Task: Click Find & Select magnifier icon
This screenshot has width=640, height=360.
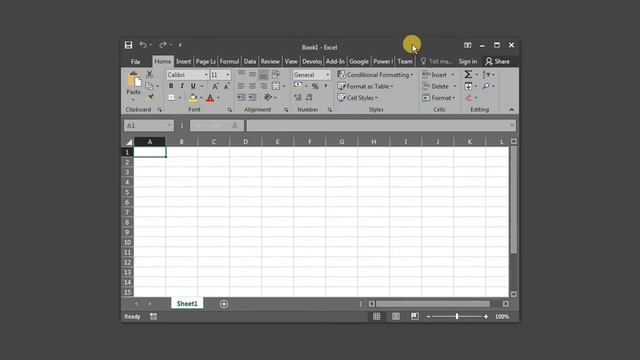Action: 486,86
